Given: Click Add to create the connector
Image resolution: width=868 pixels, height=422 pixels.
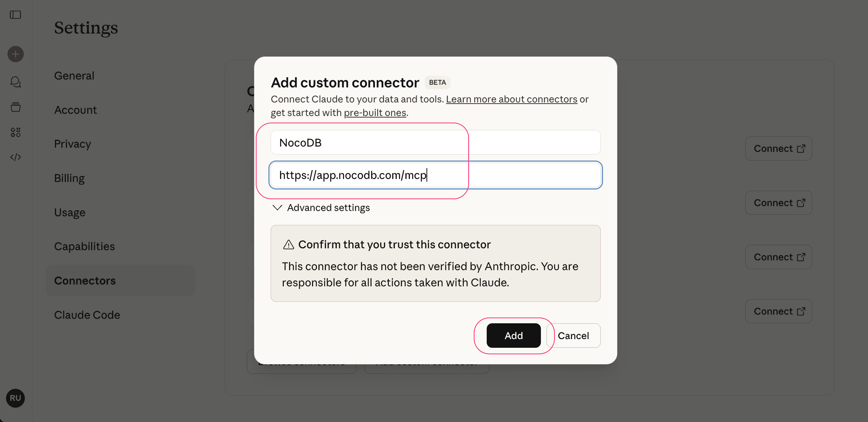Looking at the screenshot, I should 513,335.
